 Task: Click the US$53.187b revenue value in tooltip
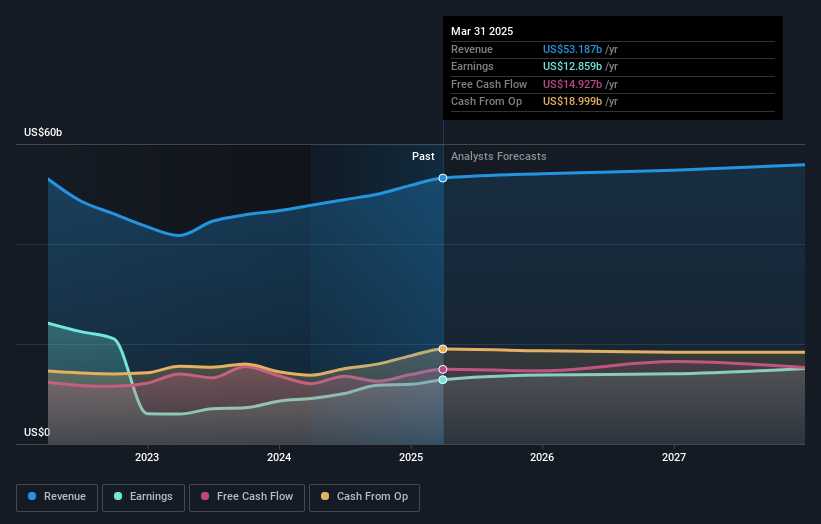click(572, 49)
